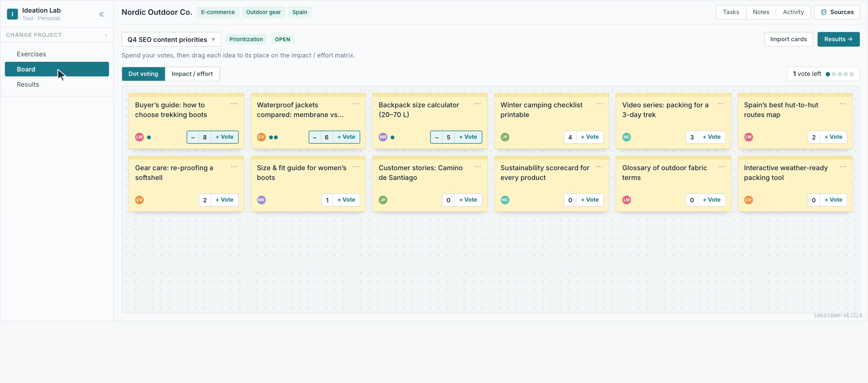
Task: Click the vote left dots indicator
Action: (839, 74)
